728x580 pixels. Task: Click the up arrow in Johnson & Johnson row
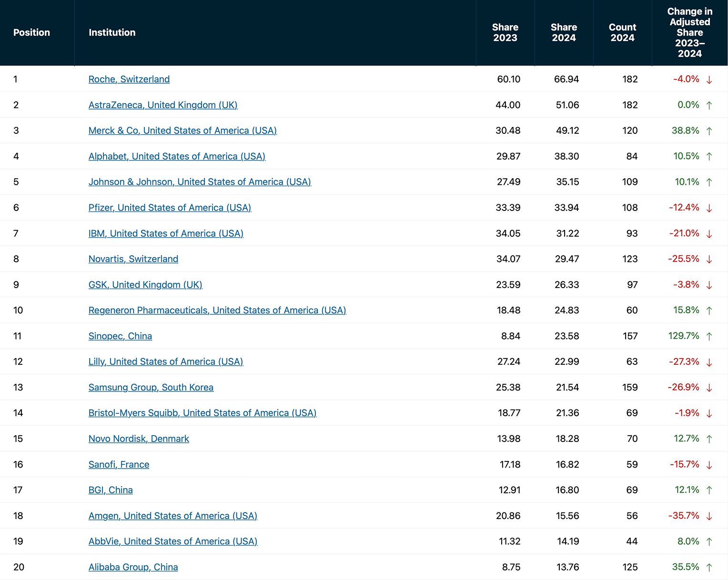click(x=709, y=182)
